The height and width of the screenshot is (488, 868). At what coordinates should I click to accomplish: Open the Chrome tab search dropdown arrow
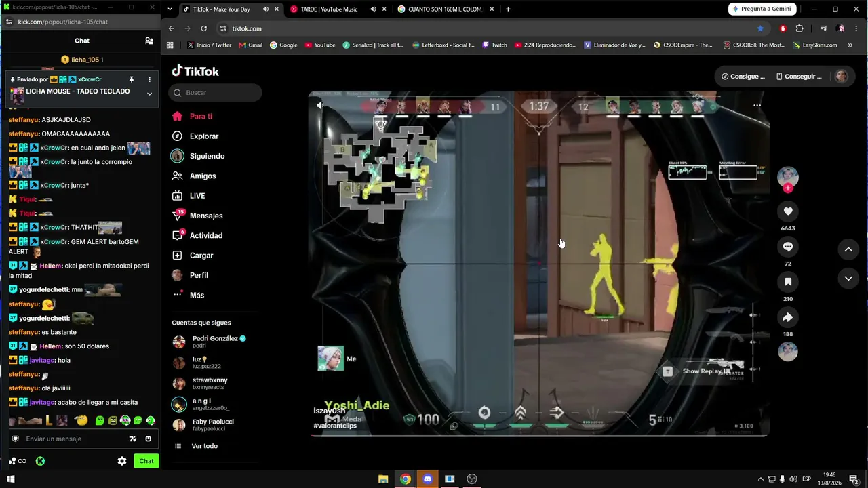click(x=170, y=9)
